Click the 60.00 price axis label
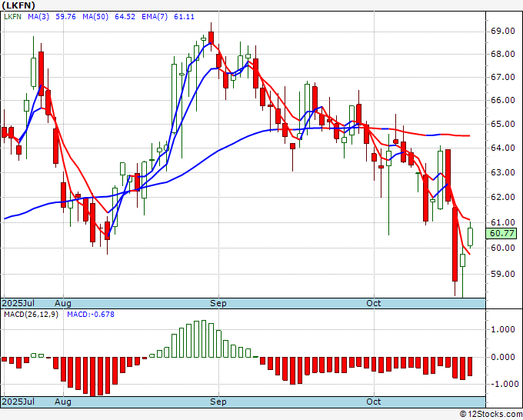Image resolution: width=523 pixels, height=420 pixels. click(x=503, y=248)
